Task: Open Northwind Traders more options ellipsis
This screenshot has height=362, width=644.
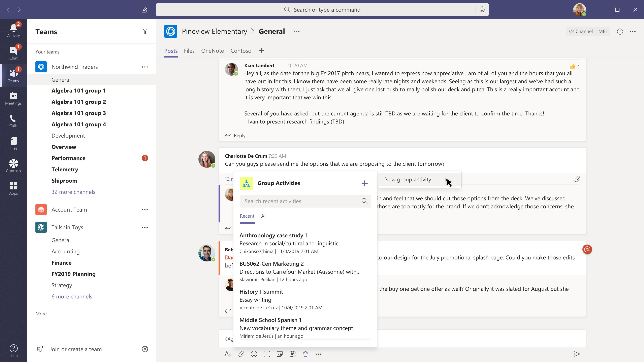Action: point(145,67)
